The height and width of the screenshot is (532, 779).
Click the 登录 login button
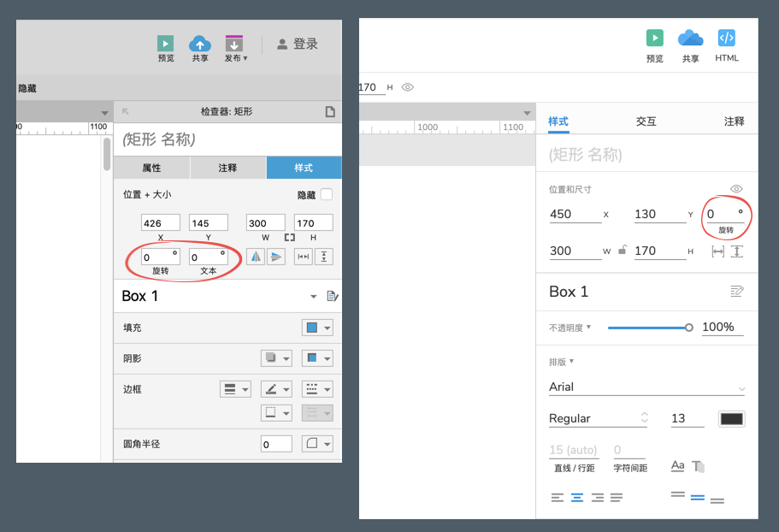(x=297, y=44)
